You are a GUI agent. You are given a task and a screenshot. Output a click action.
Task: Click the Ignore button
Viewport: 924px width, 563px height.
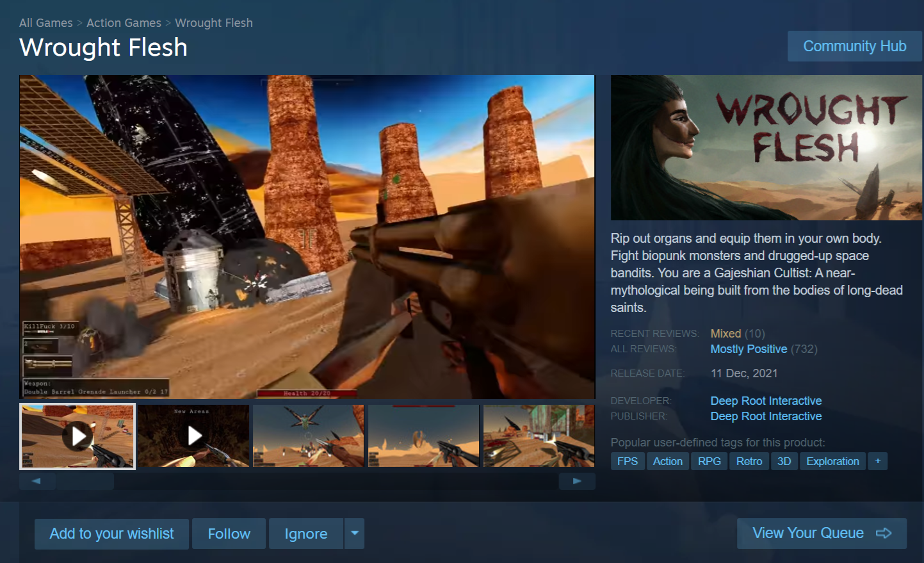pyautogui.click(x=306, y=534)
